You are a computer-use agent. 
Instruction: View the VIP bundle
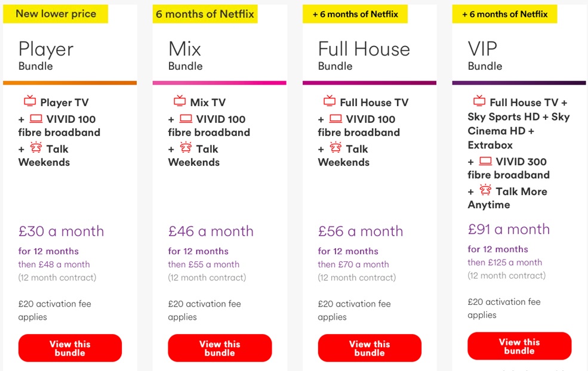[x=519, y=346]
